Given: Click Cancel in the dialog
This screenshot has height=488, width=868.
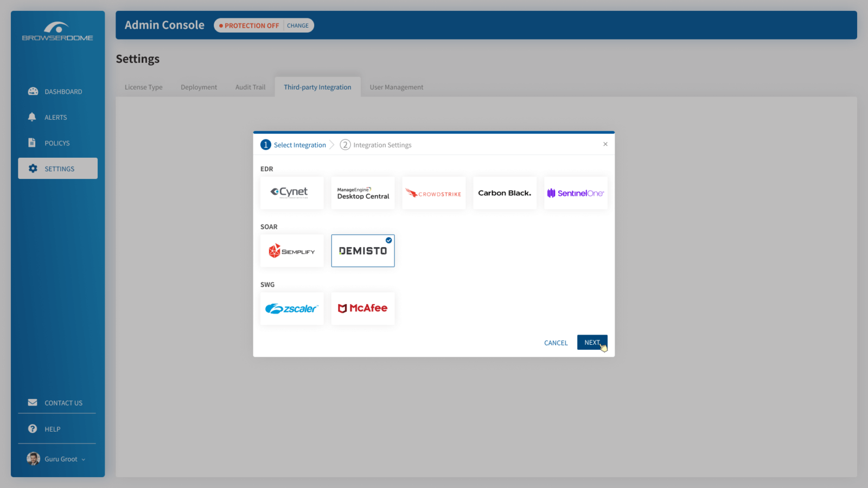Looking at the screenshot, I should pos(556,343).
